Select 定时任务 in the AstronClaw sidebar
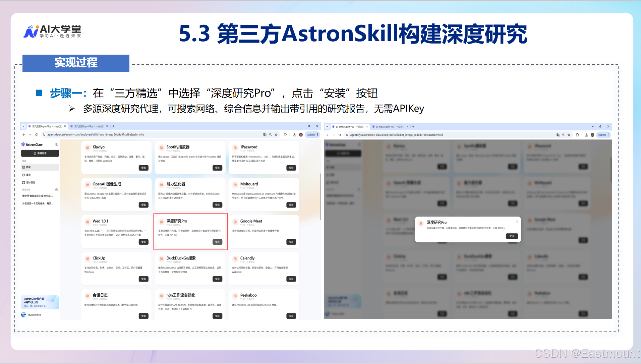The image size is (641, 364). (40, 183)
